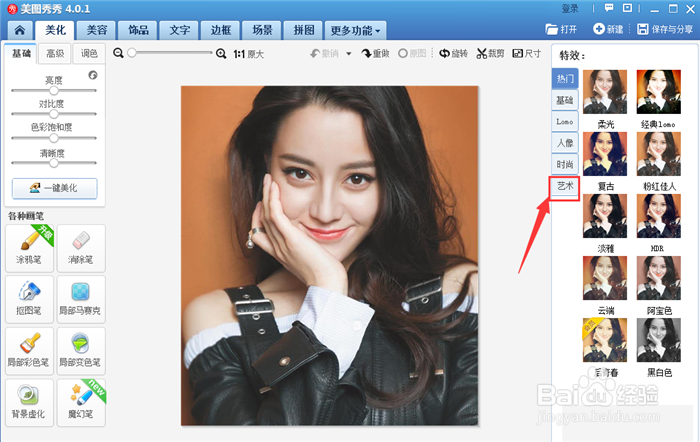Open the 更多功能 more functions dropdown
This screenshot has height=442, width=700.
click(355, 30)
